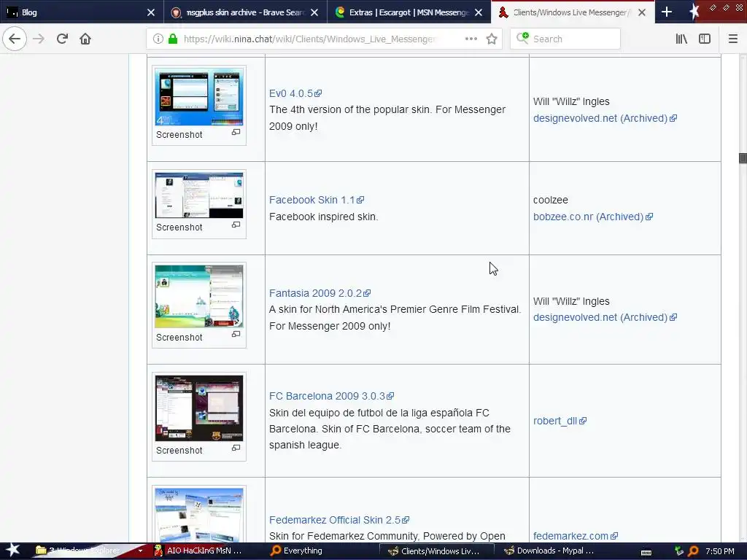This screenshot has width=747, height=560.
Task: Click the forward navigation arrow
Action: coord(39,39)
